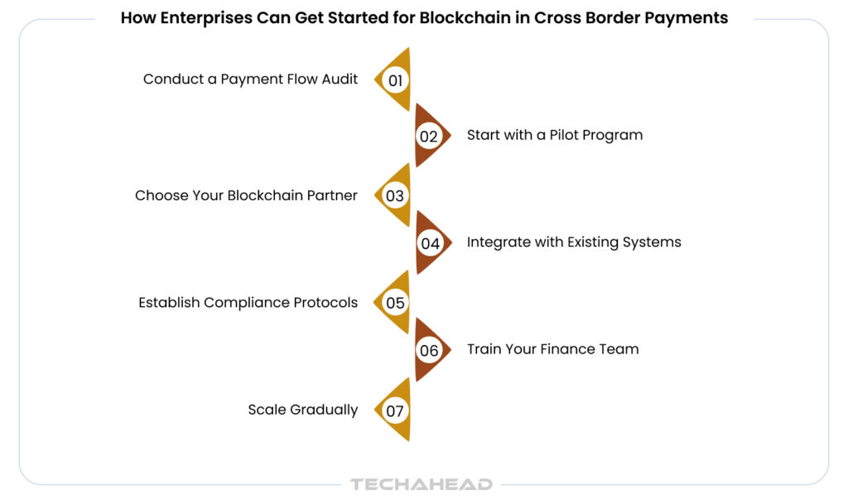Select Integrate with Existing Systems text
848x504 pixels.
tap(574, 242)
